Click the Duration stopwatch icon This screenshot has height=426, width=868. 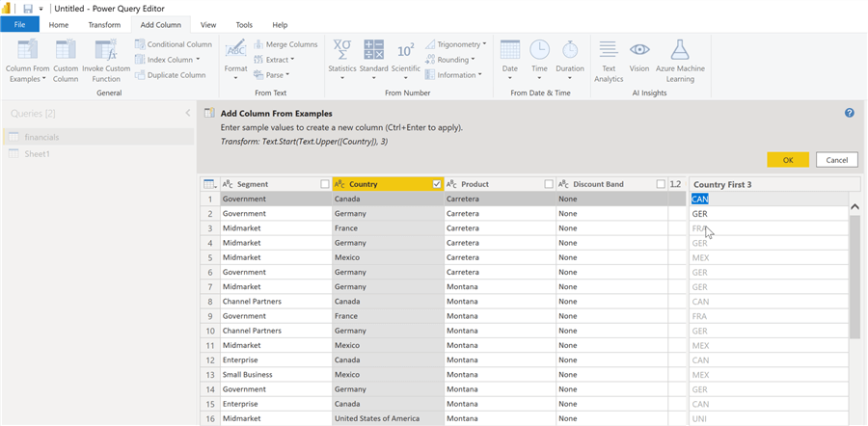click(570, 50)
